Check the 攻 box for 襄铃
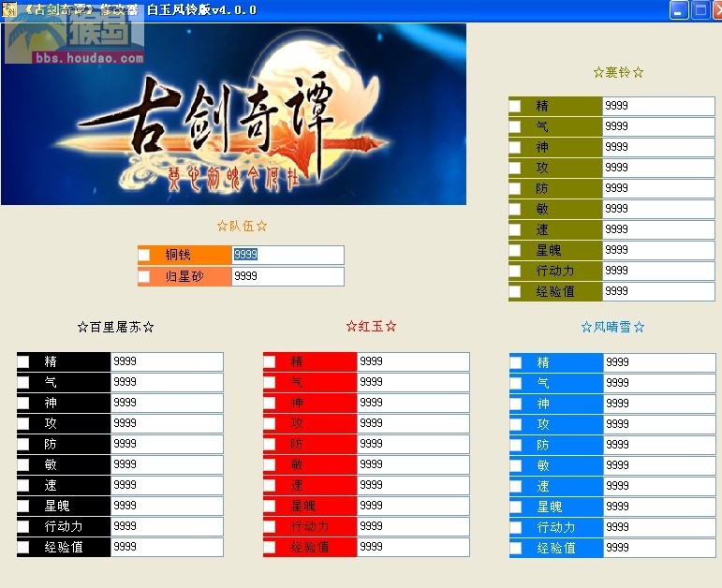The width and height of the screenshot is (722, 588). pos(515,168)
